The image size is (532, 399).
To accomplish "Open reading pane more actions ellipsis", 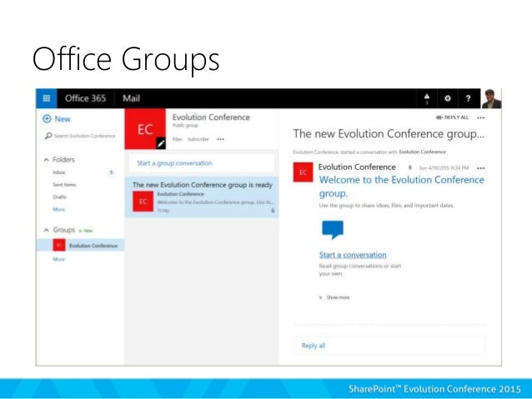I will coord(481,117).
